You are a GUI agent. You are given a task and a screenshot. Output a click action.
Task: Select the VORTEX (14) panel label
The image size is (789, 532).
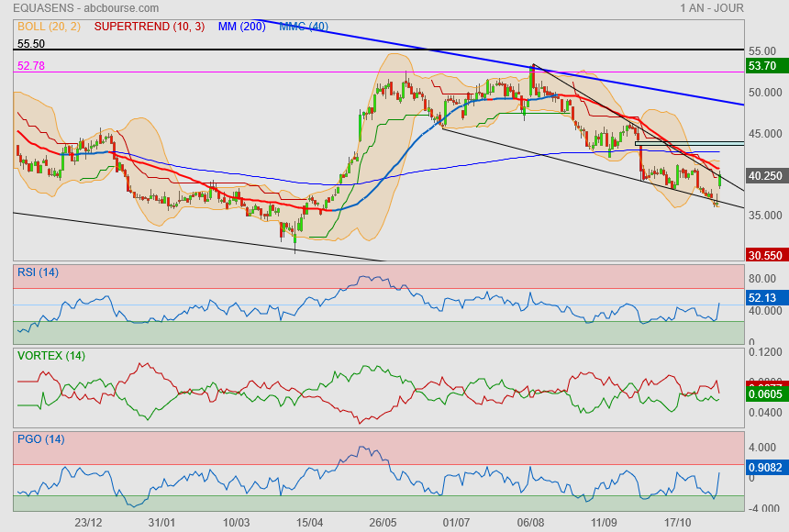click(51, 355)
